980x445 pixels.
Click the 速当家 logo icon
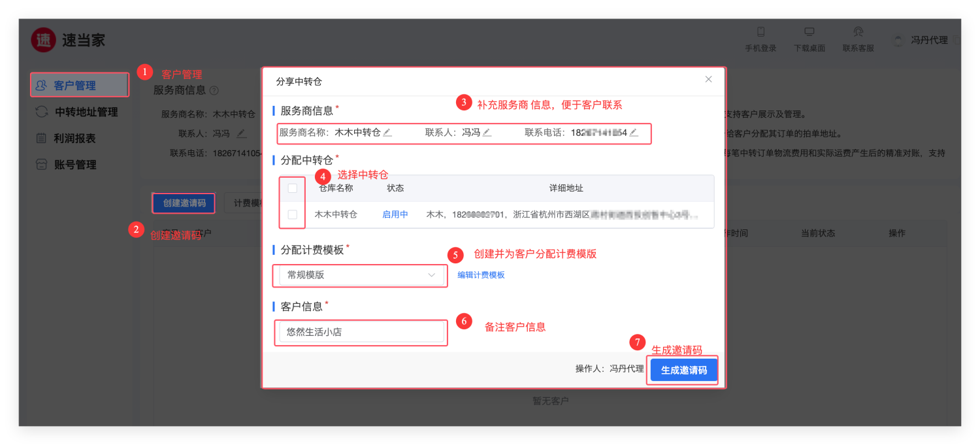click(43, 40)
